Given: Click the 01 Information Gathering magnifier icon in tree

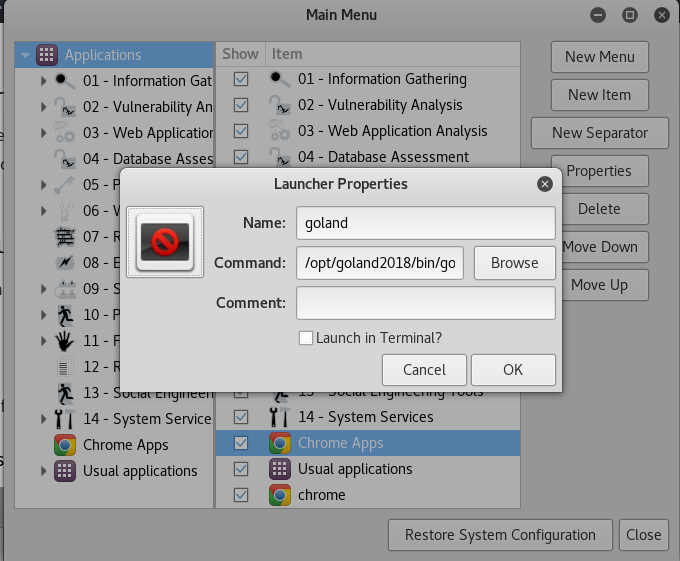Looking at the screenshot, I should coord(65,81).
